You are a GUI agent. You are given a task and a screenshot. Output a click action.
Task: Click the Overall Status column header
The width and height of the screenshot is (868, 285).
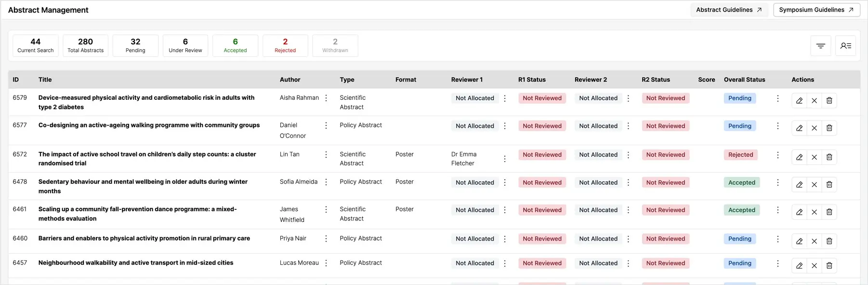point(745,80)
